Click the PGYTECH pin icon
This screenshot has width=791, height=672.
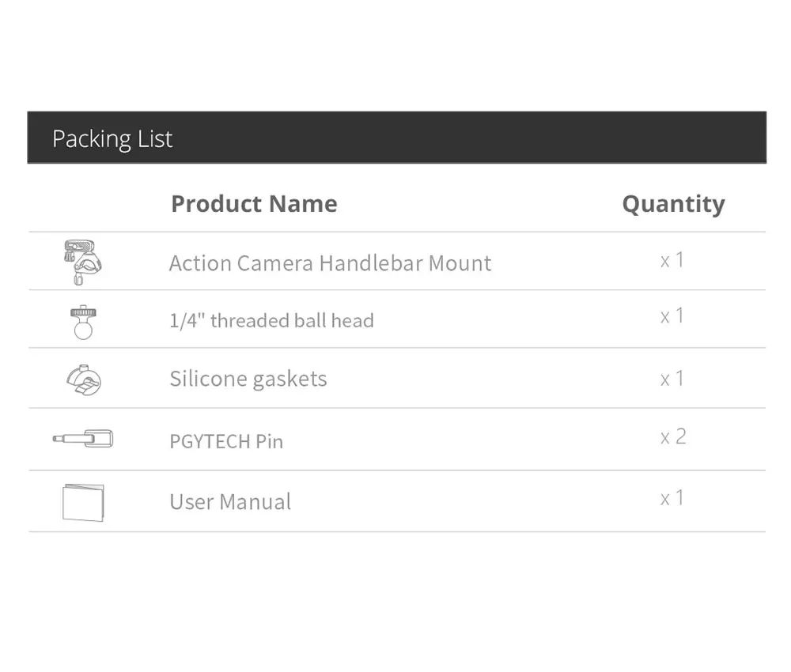click(x=83, y=438)
